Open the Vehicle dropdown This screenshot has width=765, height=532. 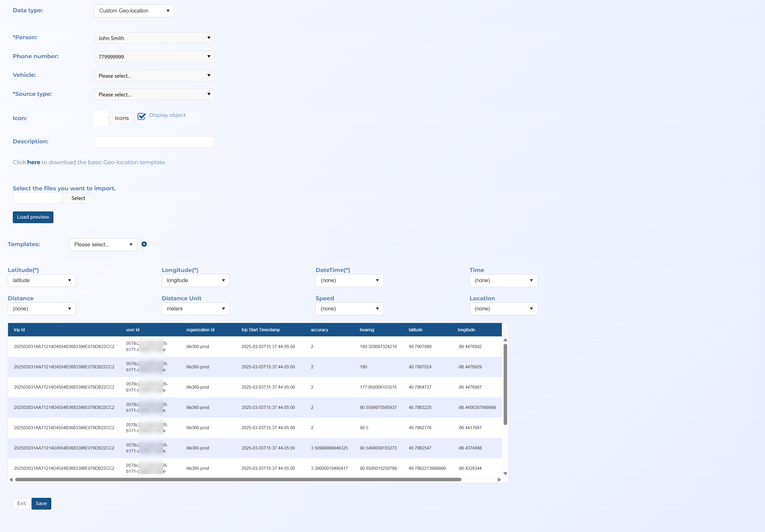click(x=154, y=76)
